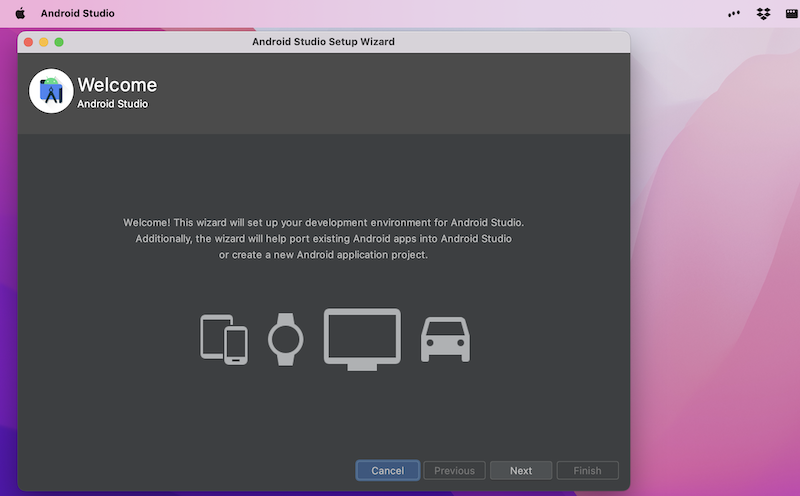Click the car Android Auto icon
This screenshot has width=800, height=496.
point(445,340)
